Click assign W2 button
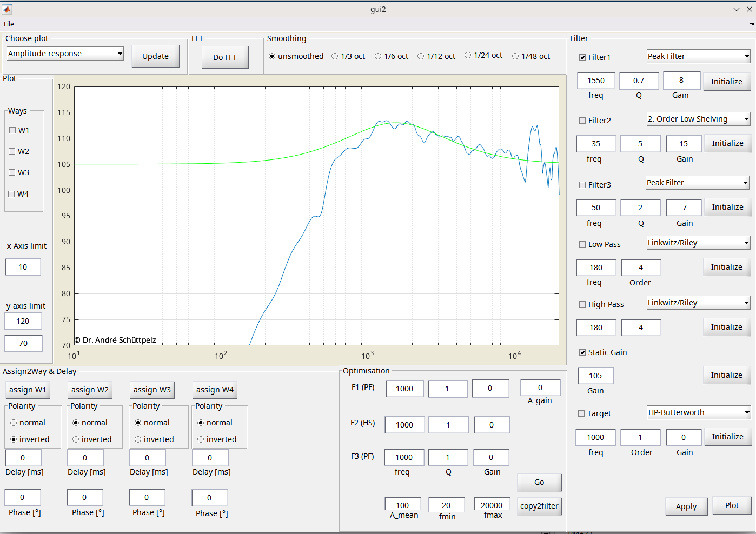This screenshot has height=534, width=756. coord(90,390)
